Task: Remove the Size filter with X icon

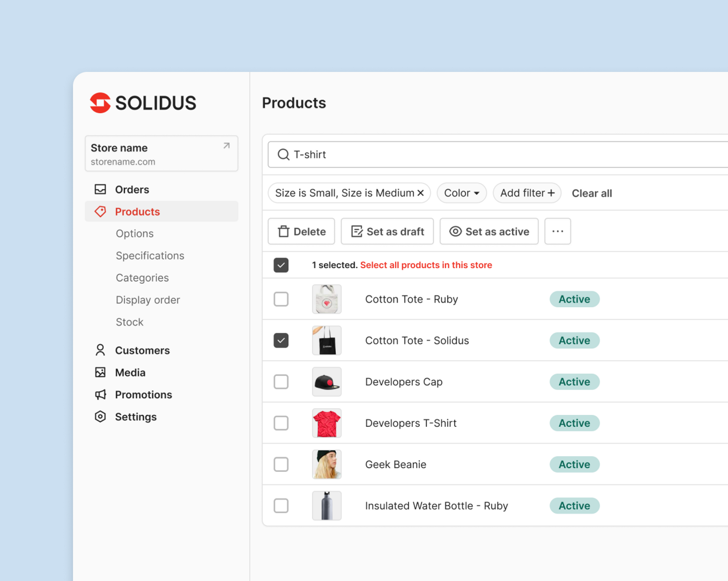Action: pyautogui.click(x=420, y=193)
